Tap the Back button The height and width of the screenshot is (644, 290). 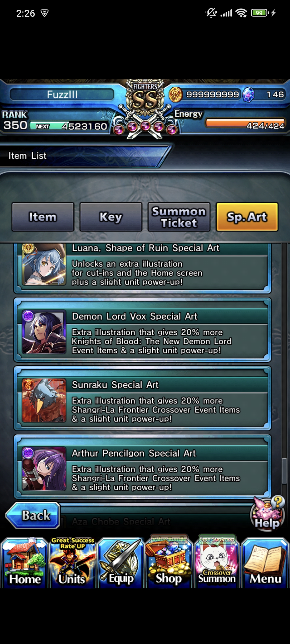33,515
